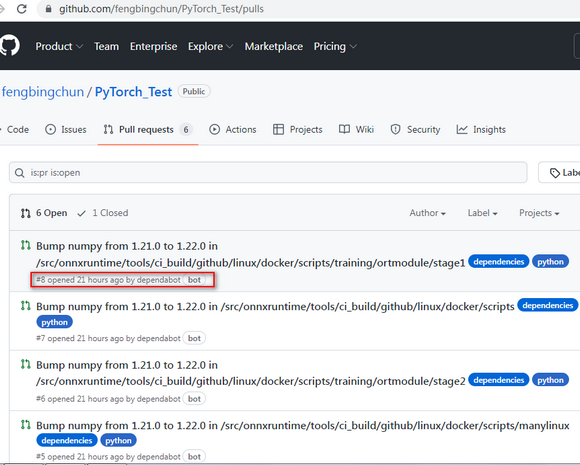Open the Label filter dropdown
The width and height of the screenshot is (580, 465).
pyautogui.click(x=482, y=213)
